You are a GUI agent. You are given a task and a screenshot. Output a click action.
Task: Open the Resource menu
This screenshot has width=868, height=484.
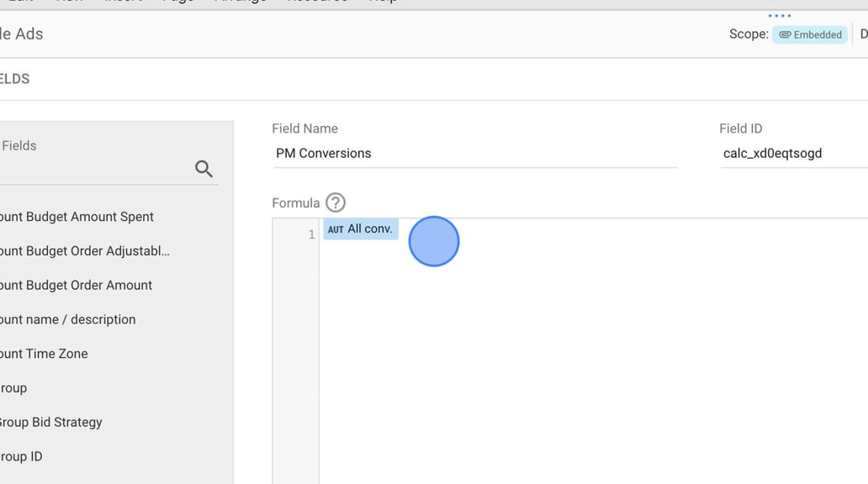click(318, 2)
